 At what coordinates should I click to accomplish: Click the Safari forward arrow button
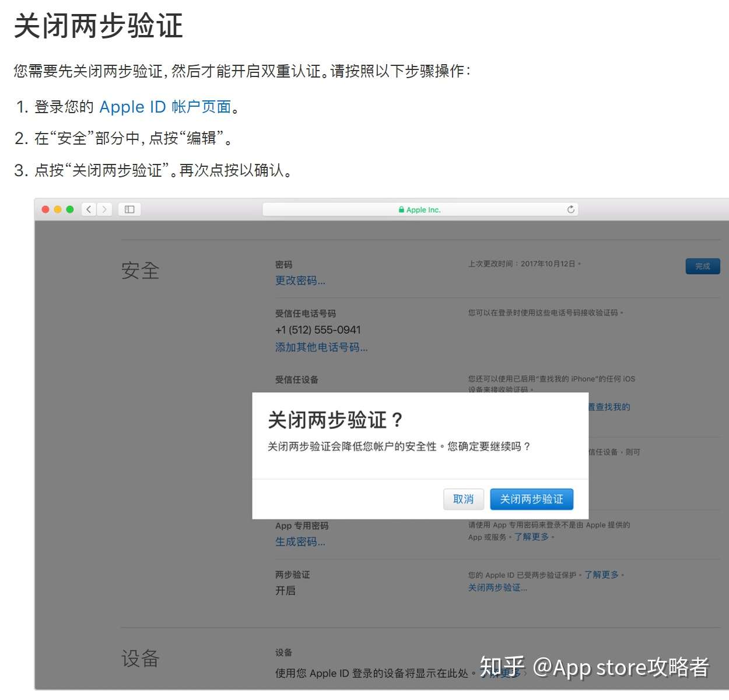tap(104, 209)
